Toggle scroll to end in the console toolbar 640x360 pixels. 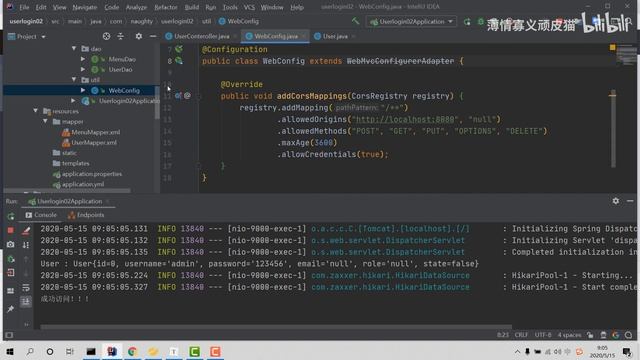click(26, 302)
